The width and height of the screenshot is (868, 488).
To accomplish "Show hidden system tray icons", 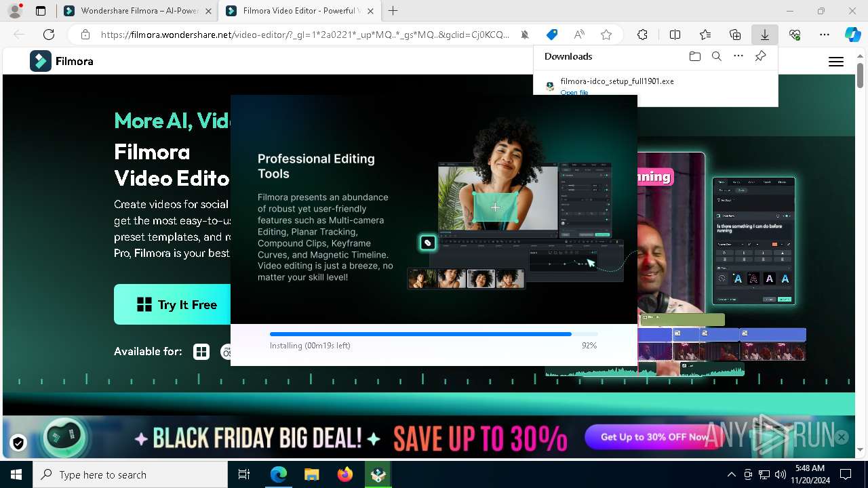I will [731, 474].
